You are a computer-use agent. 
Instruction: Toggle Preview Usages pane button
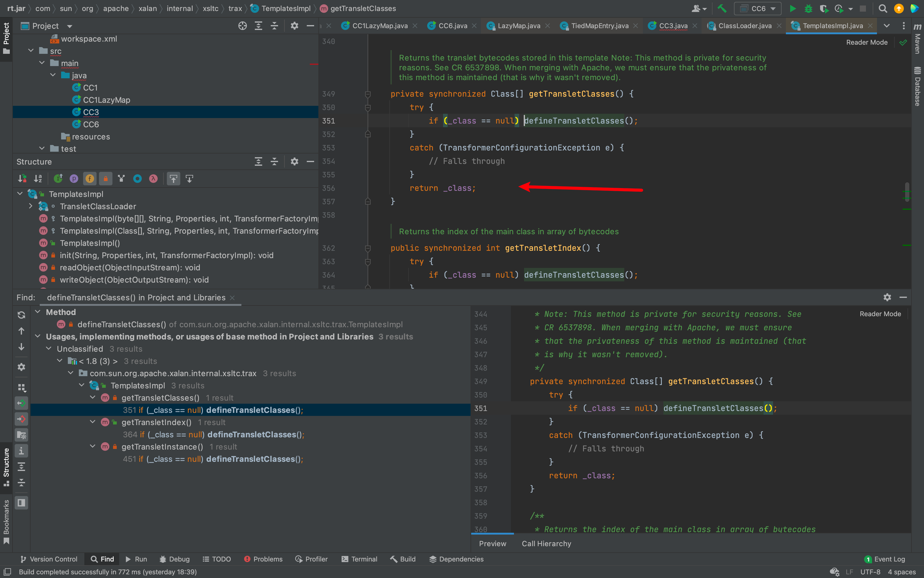click(x=21, y=503)
